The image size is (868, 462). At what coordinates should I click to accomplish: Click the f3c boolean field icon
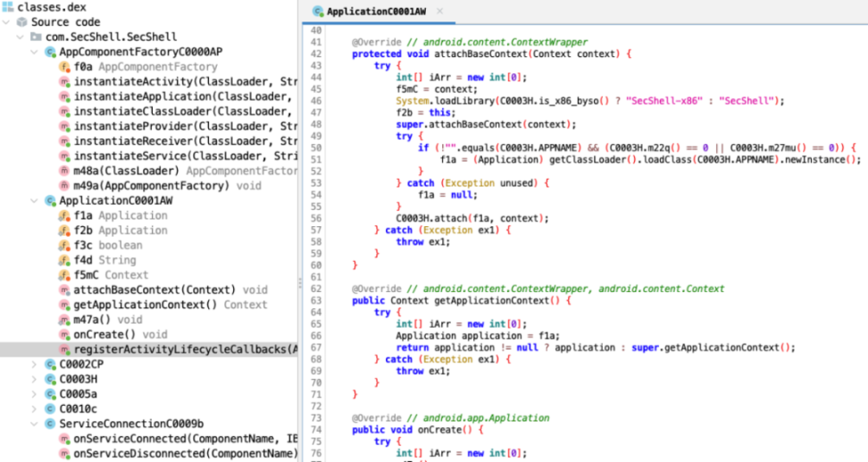[x=64, y=246]
